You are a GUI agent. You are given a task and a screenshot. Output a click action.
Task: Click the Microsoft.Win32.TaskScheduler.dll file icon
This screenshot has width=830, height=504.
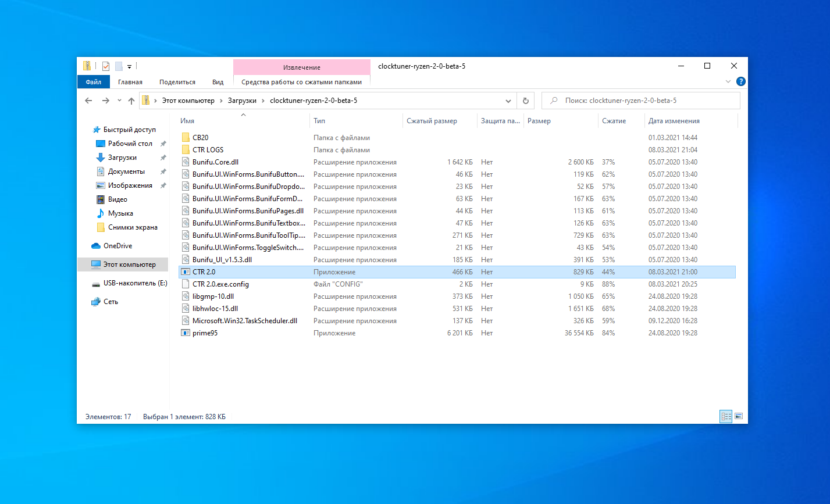click(x=186, y=321)
